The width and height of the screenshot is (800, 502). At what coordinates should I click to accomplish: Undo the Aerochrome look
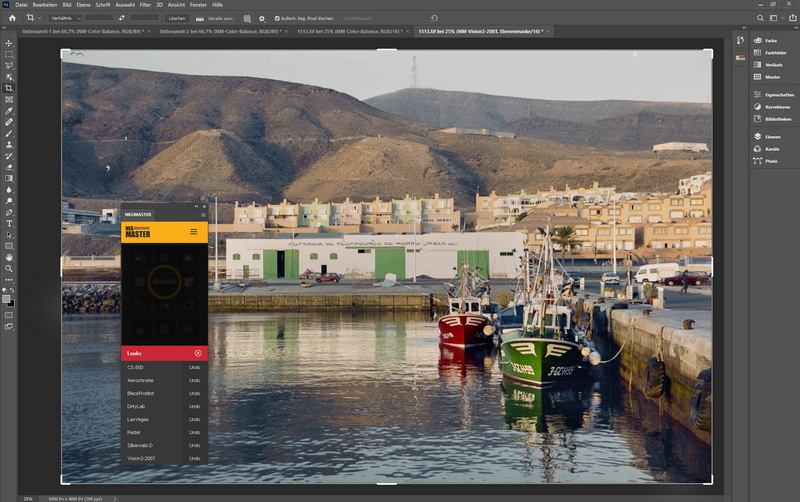coord(196,381)
